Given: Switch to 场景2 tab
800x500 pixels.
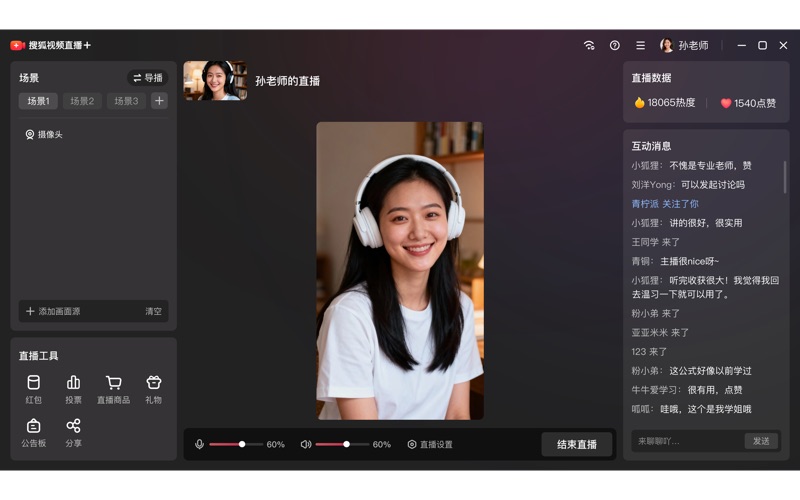Looking at the screenshot, I should 82,101.
